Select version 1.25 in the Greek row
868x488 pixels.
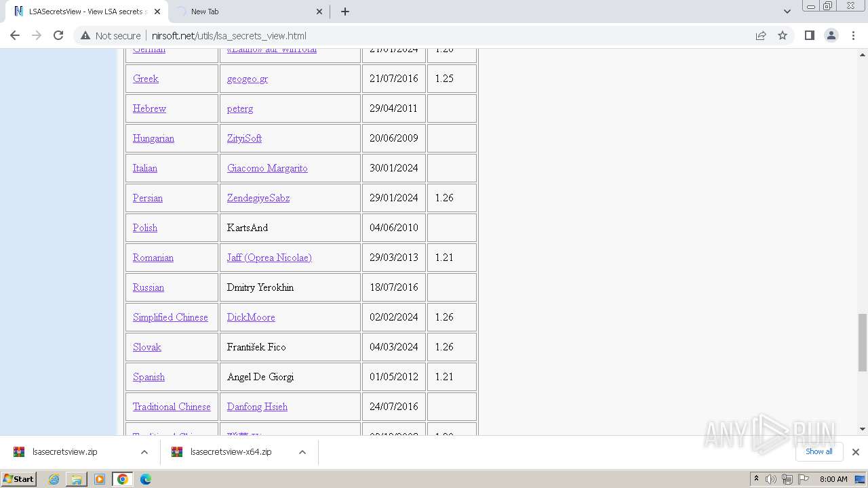(x=444, y=79)
